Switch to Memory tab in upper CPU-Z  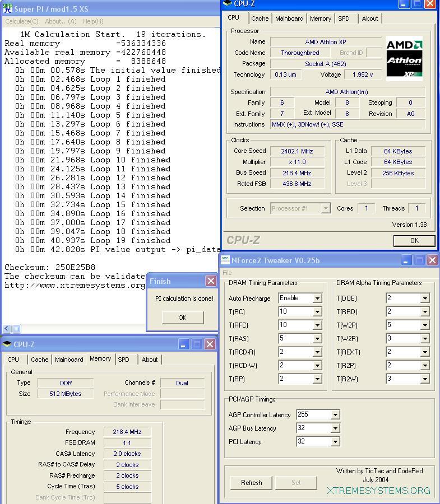tap(321, 18)
